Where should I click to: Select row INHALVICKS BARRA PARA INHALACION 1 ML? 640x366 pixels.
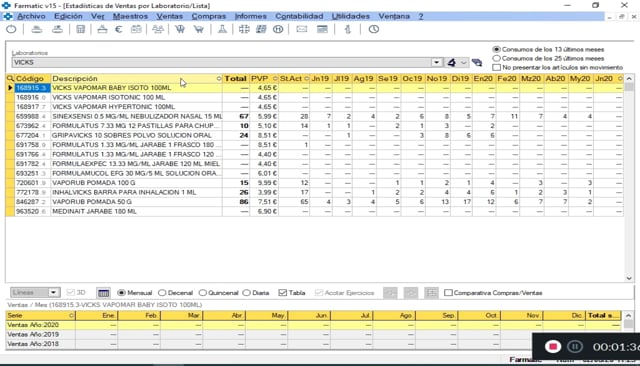point(314,192)
